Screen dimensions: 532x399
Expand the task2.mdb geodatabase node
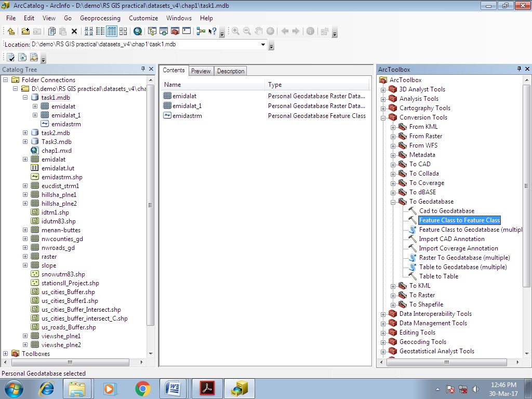pyautogui.click(x=25, y=132)
